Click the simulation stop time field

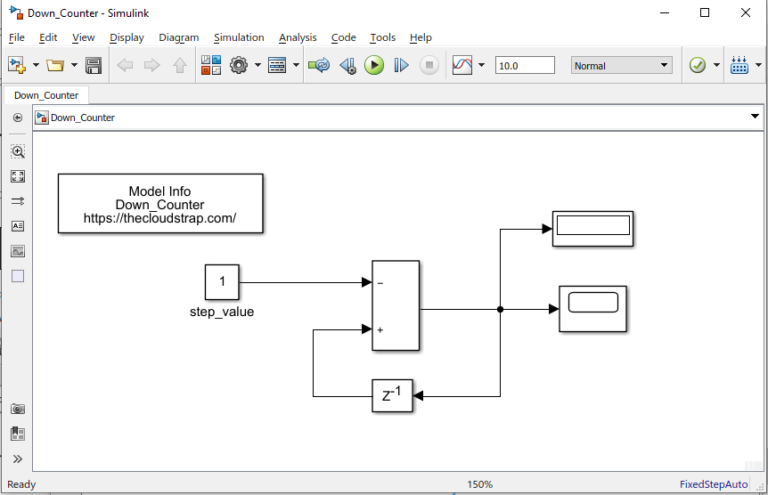click(525, 65)
